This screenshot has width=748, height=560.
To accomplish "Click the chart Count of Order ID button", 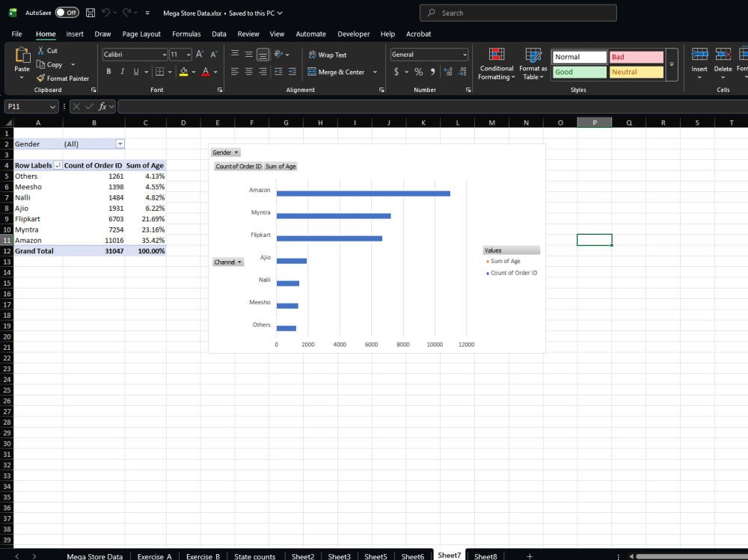I will 239,166.
